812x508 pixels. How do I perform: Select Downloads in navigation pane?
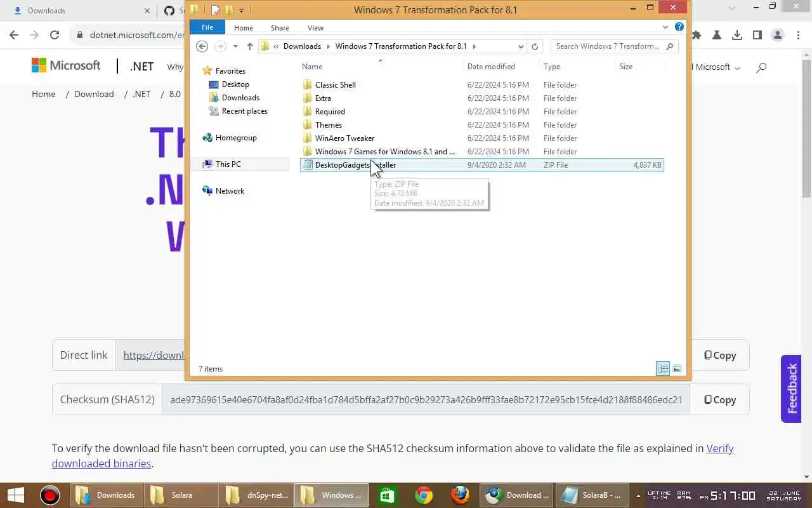(x=240, y=98)
